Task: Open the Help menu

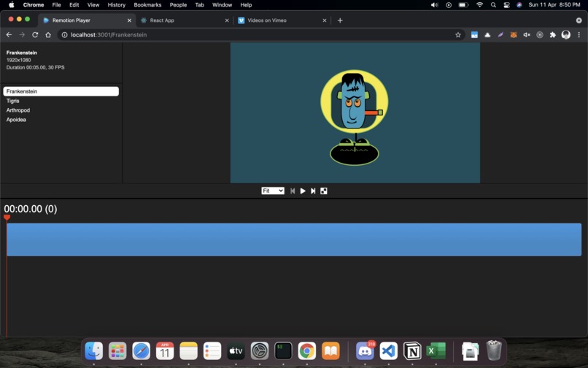Action: click(x=246, y=5)
